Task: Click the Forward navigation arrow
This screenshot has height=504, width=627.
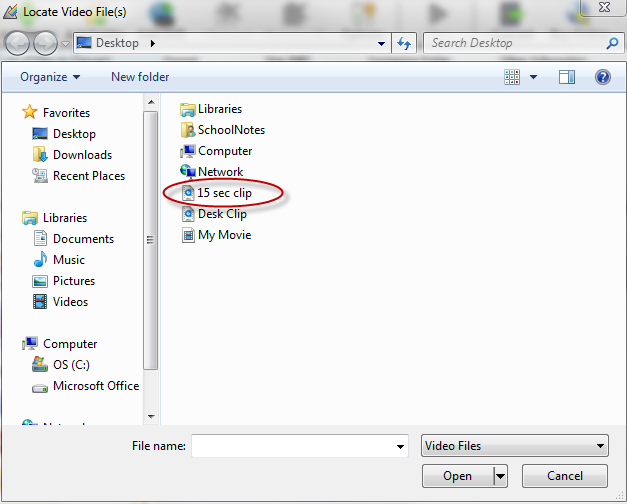Action: 45,43
